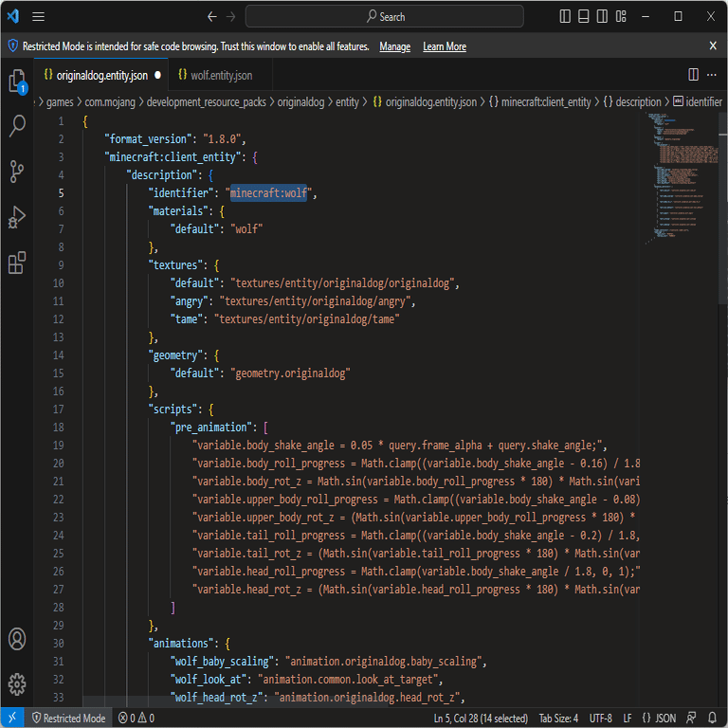Toggle primary side bar layout icon
Viewport: 728px width, 728px height.
coord(565,17)
